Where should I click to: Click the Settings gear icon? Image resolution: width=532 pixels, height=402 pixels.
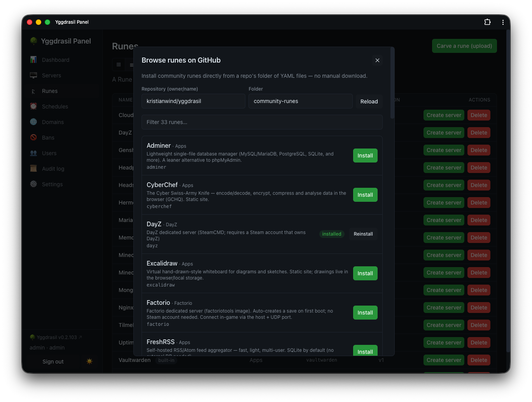point(33,184)
